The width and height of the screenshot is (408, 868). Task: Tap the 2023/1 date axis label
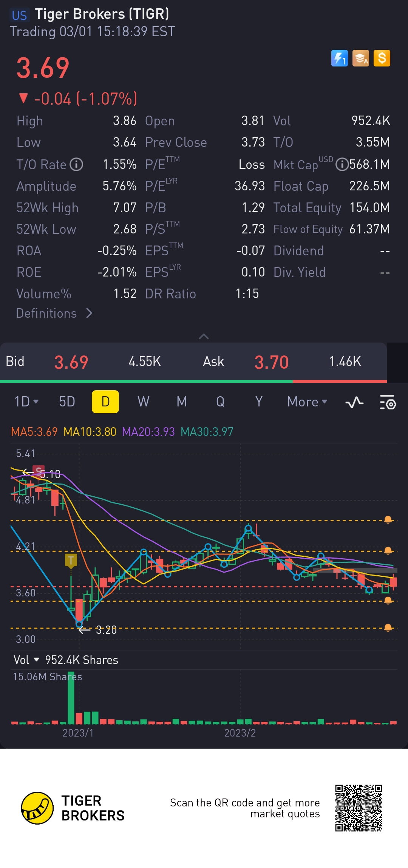coord(78,733)
